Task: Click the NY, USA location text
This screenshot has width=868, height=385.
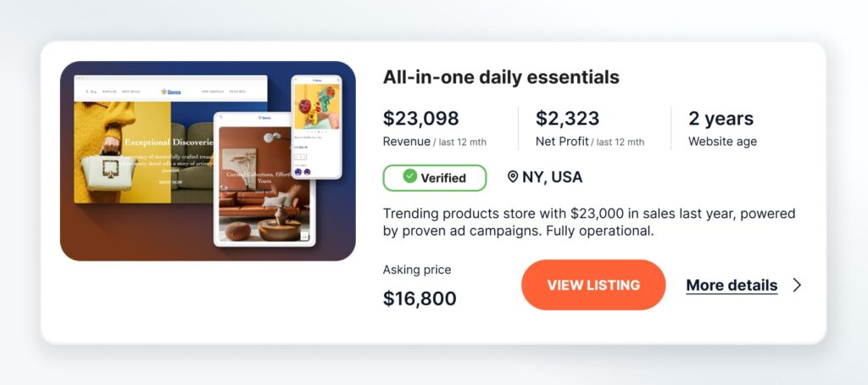Action: 552,177
